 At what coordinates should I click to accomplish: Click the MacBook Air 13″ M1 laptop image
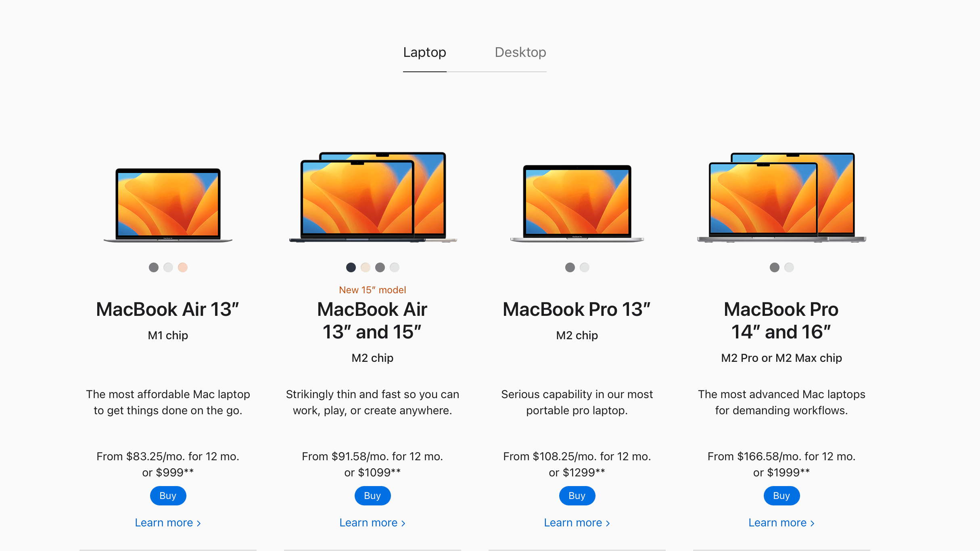coord(168,205)
